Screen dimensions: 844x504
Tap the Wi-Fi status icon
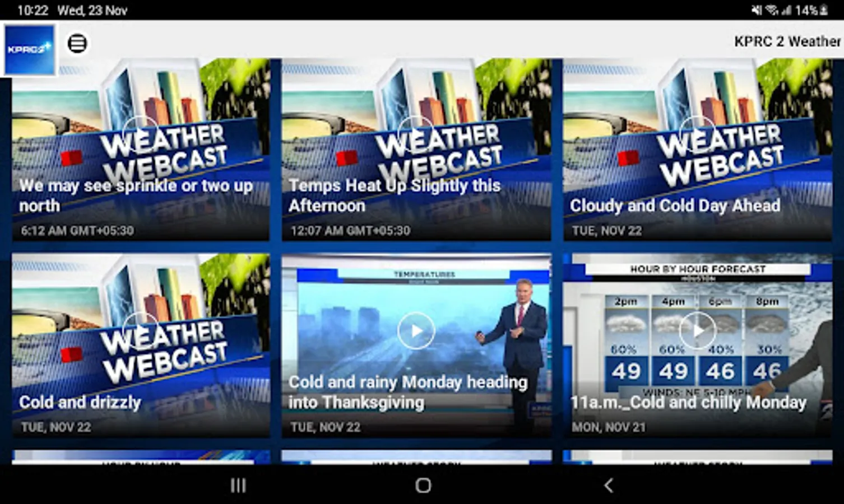[771, 10]
